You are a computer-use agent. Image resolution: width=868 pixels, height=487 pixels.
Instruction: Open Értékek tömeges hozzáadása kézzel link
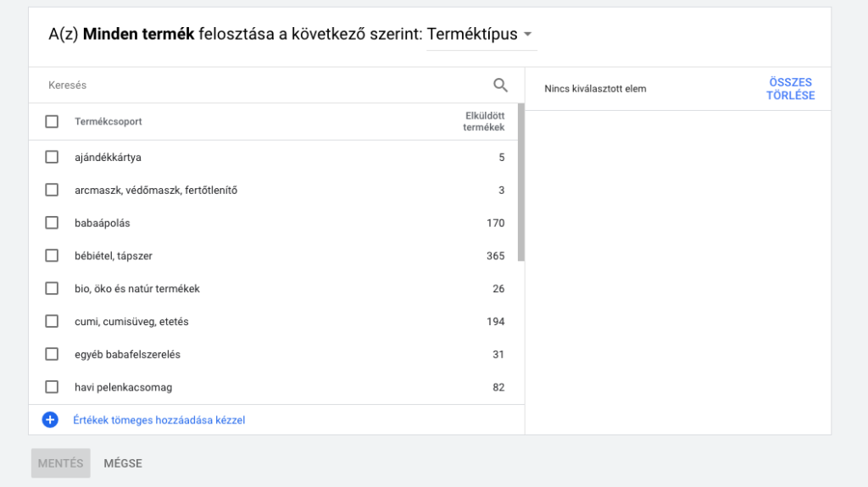[x=159, y=420]
